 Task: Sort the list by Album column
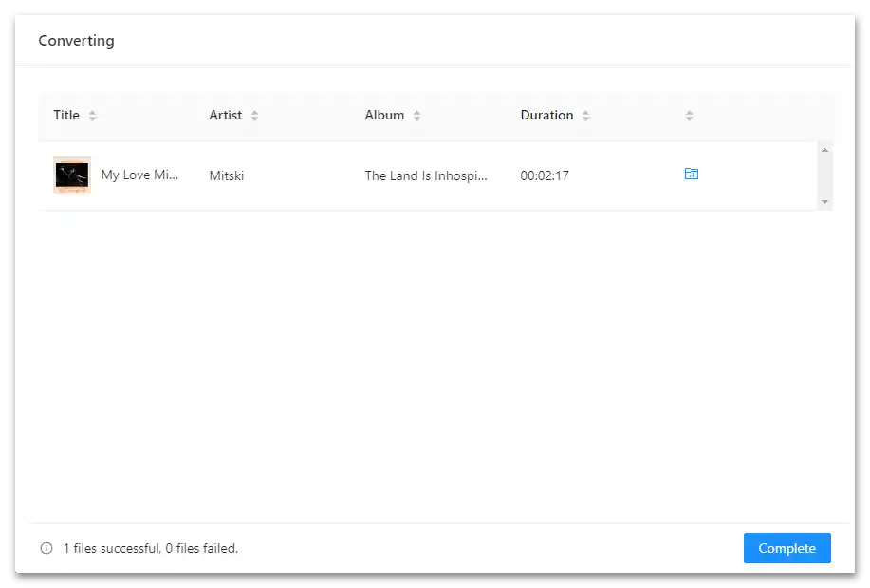pos(416,116)
